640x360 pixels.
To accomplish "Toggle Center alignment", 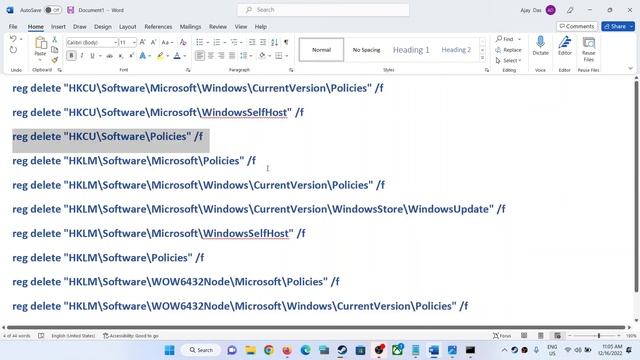I will [211, 56].
